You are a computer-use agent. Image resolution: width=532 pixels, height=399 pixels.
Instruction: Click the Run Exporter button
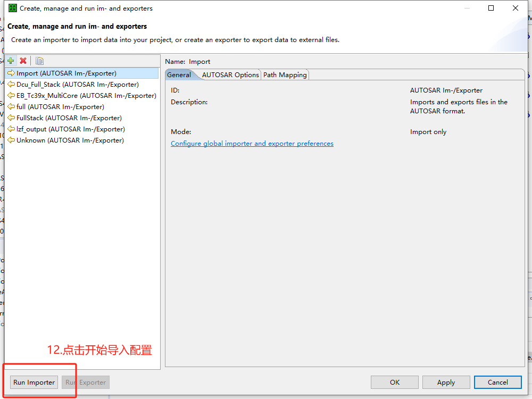(86, 382)
